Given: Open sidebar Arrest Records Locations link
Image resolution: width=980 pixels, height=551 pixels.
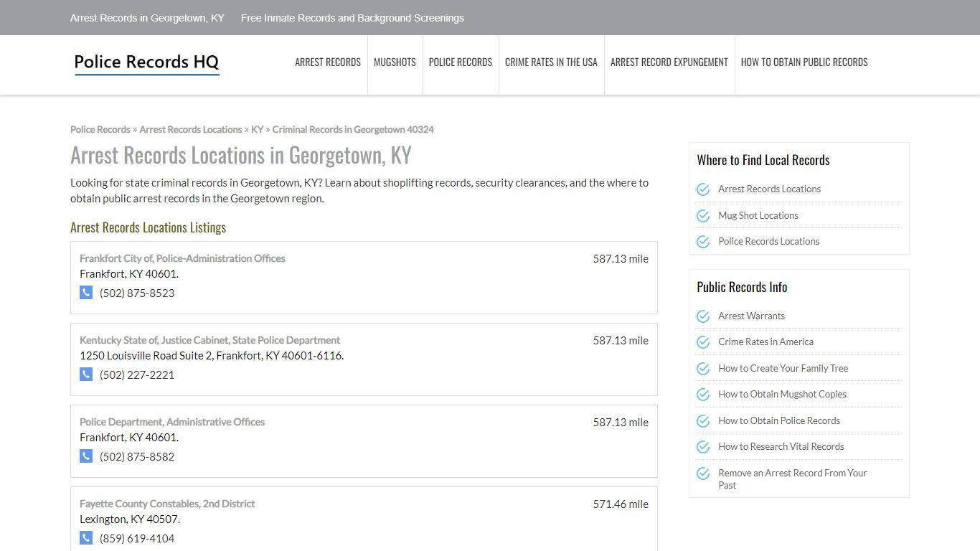Looking at the screenshot, I should (x=769, y=189).
